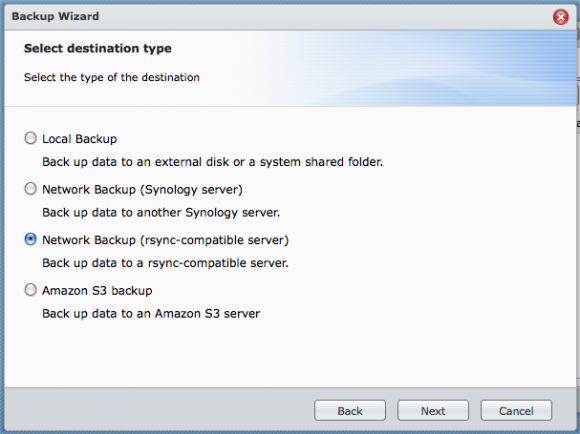
Task: Close the Backup Wizard with red X icon
Action: (560, 17)
